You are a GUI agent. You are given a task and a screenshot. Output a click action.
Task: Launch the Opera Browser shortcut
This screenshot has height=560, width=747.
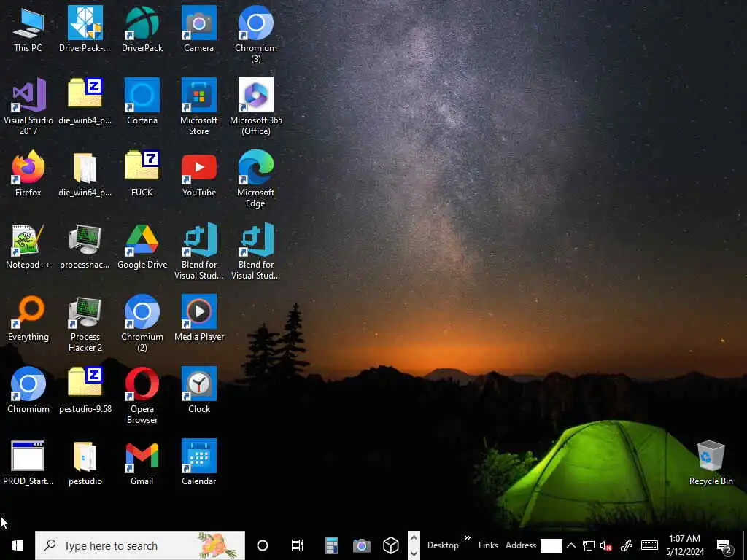coord(142,395)
